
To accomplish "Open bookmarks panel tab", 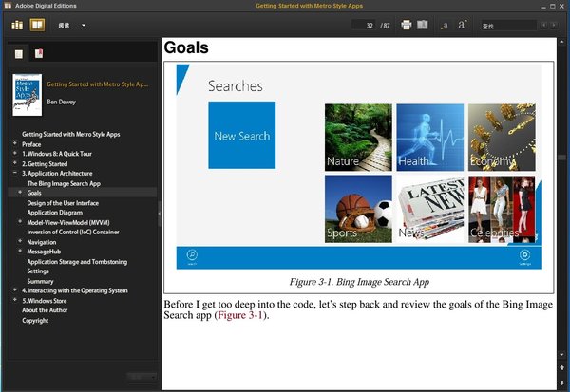I will coord(39,54).
